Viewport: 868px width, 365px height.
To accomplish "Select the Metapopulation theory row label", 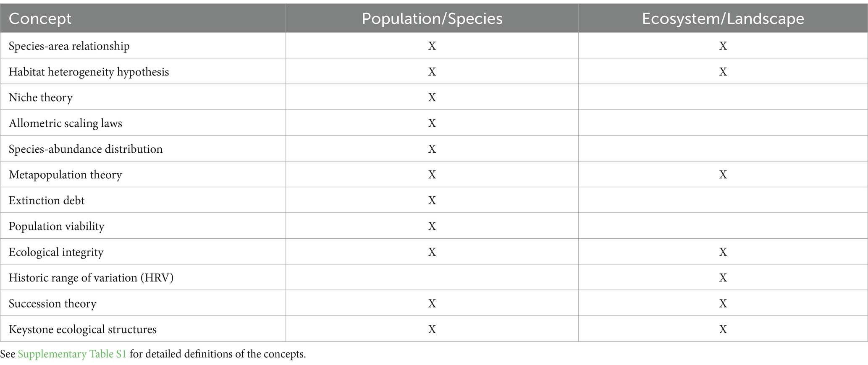I will pyautogui.click(x=65, y=175).
